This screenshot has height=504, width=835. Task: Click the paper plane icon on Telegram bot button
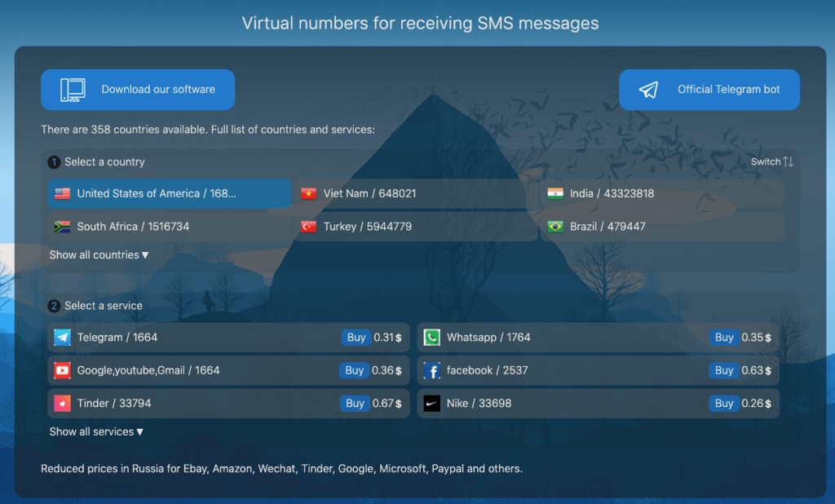[x=648, y=90]
